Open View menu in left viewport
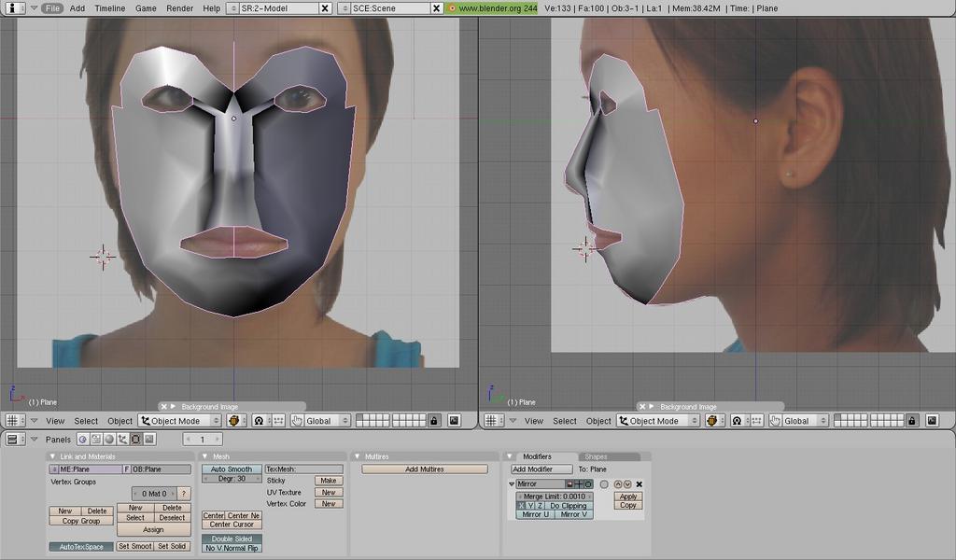This screenshot has height=560, width=956. (x=55, y=421)
